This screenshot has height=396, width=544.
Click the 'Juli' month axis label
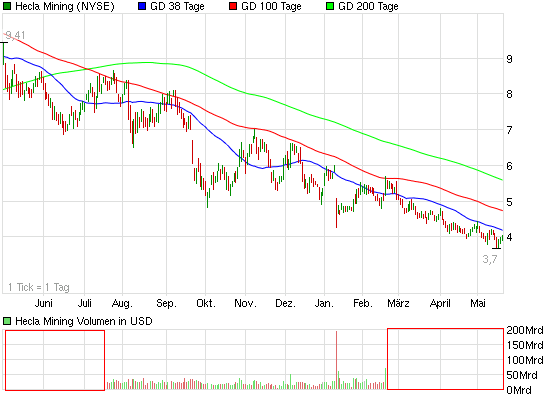point(85,303)
